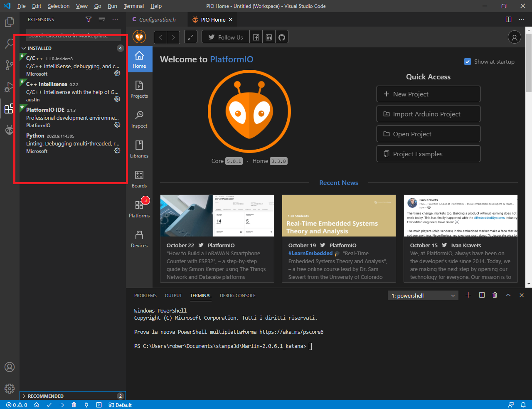
Task: Open Devices section in PIO sidebar
Action: point(139,239)
